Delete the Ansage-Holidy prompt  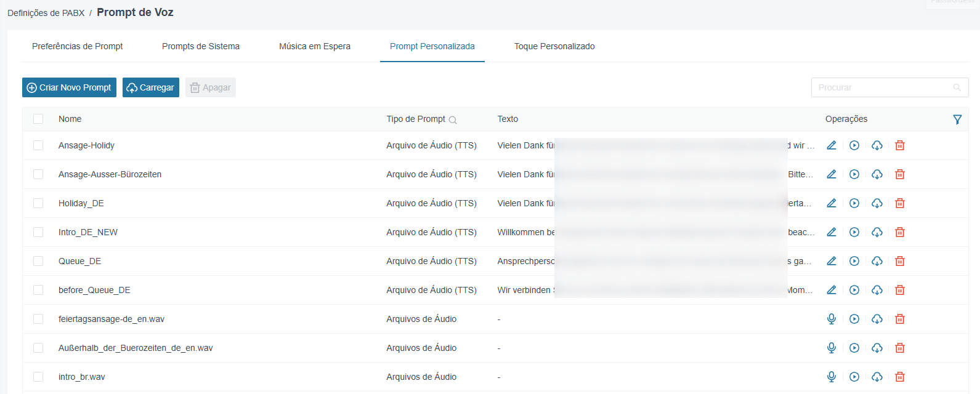[900, 145]
